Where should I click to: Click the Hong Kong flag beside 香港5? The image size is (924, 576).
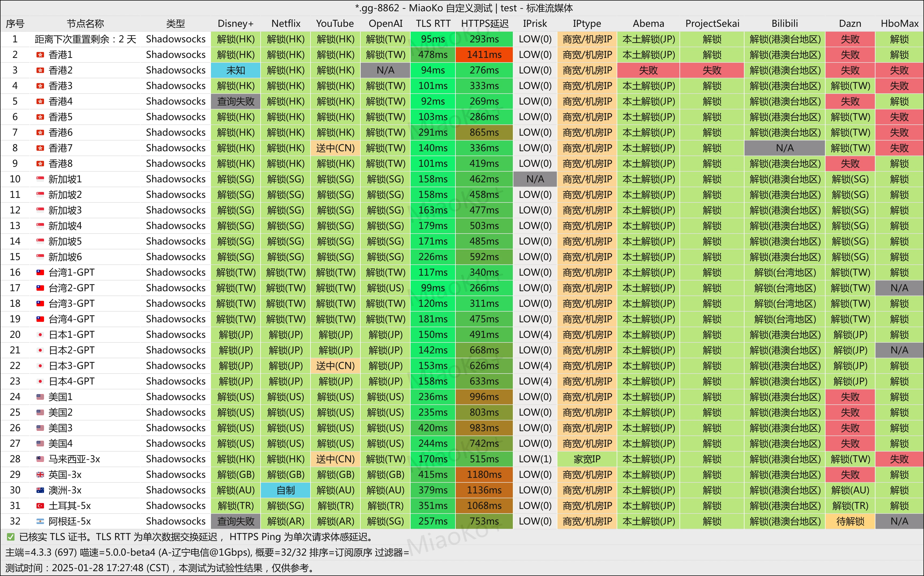click(40, 117)
